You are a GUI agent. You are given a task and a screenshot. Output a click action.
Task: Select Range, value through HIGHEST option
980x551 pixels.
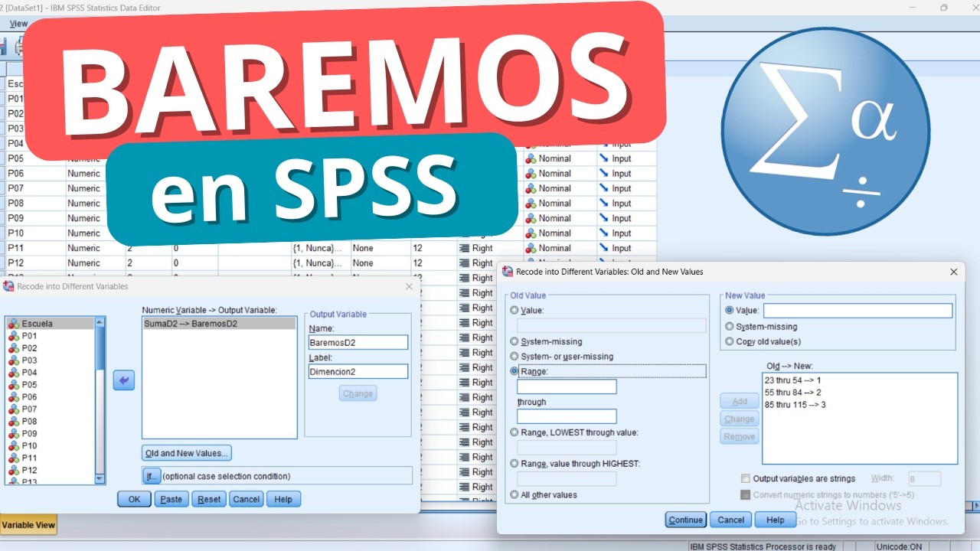(514, 464)
